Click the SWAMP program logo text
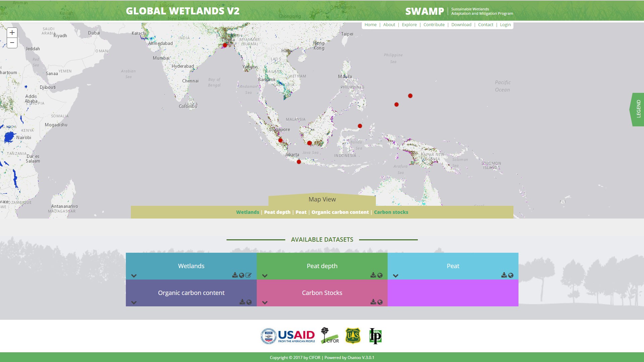The height and width of the screenshot is (362, 644). click(425, 11)
